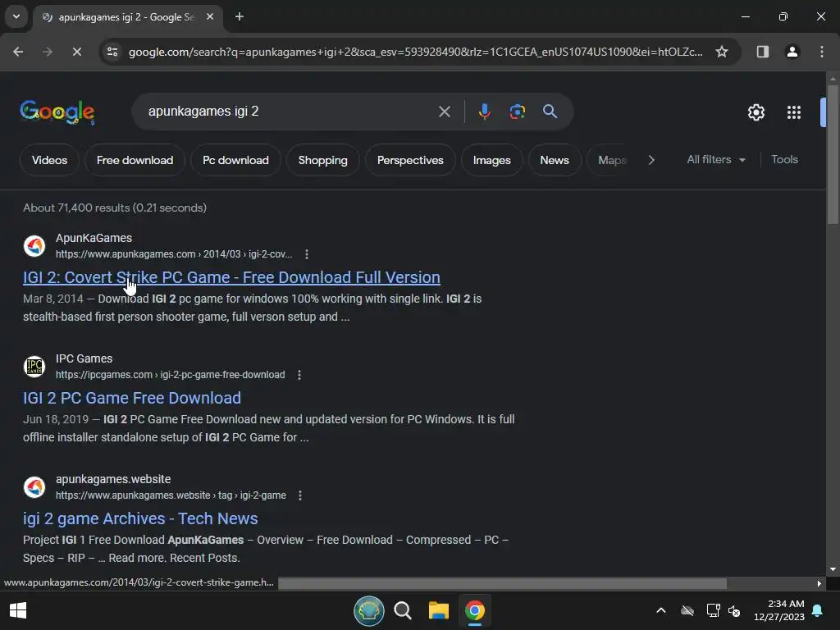840x630 pixels.
Task: Select the Free download filter chip
Action: [x=135, y=160]
